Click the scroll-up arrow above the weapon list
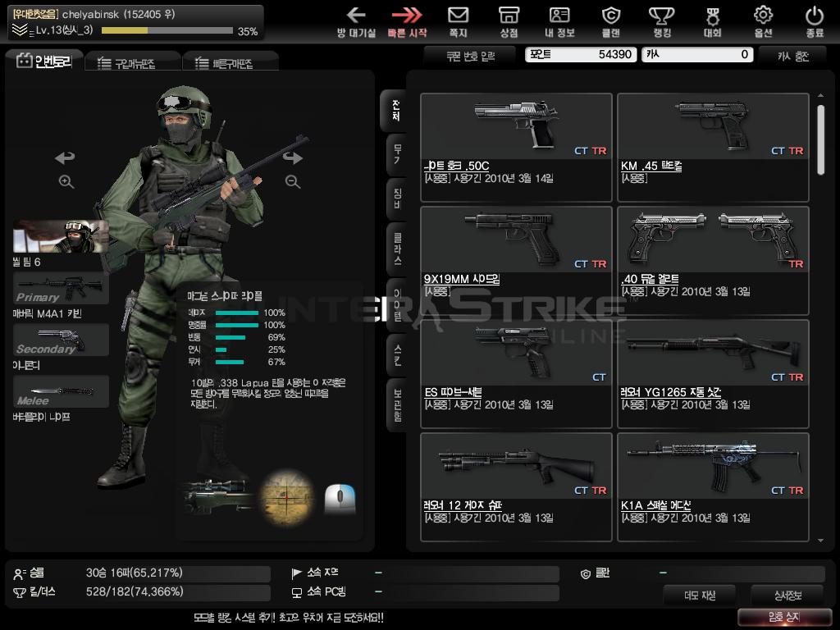Viewport: 840px width, 630px height. coord(820,95)
